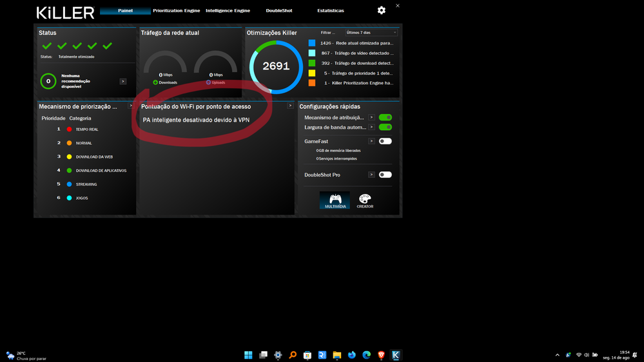This screenshot has height=362, width=644.
Task: Click the Downloads green arrow icon
Action: click(x=155, y=82)
